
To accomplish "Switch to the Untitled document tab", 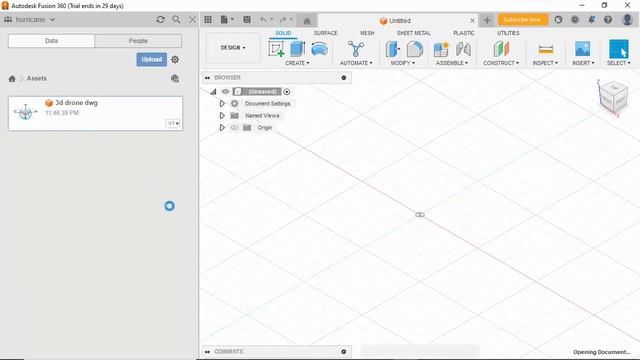I will coord(395,21).
